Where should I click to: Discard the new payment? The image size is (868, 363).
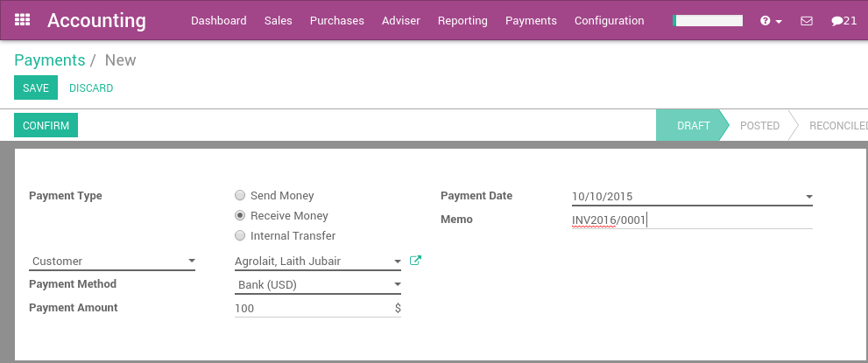pos(91,88)
